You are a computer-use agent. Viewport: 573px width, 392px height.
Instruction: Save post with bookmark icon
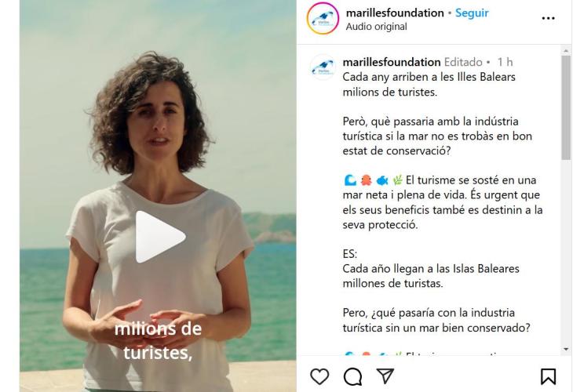click(x=548, y=376)
